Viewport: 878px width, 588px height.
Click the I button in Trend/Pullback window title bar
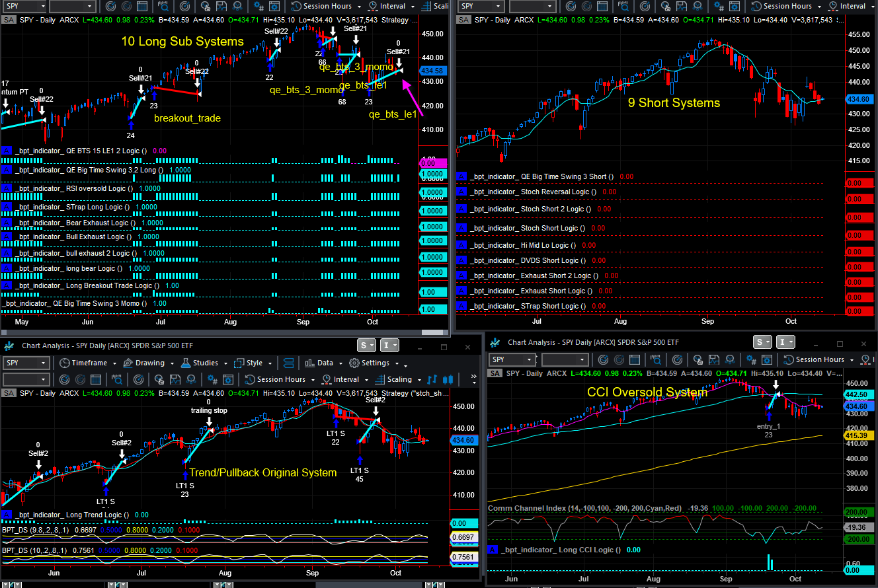(390, 345)
